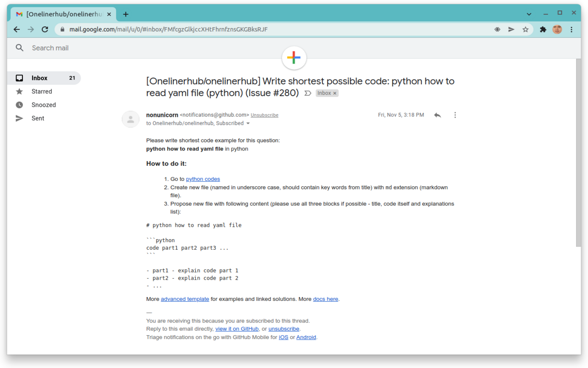Click the search magnifier icon
Image resolution: width=588 pixels, height=368 pixels.
coord(19,48)
